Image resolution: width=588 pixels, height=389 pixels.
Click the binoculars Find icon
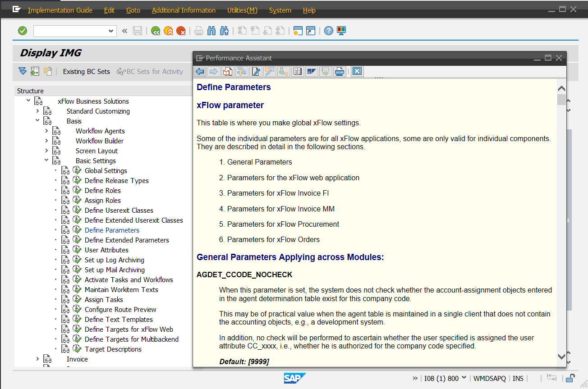(x=211, y=31)
